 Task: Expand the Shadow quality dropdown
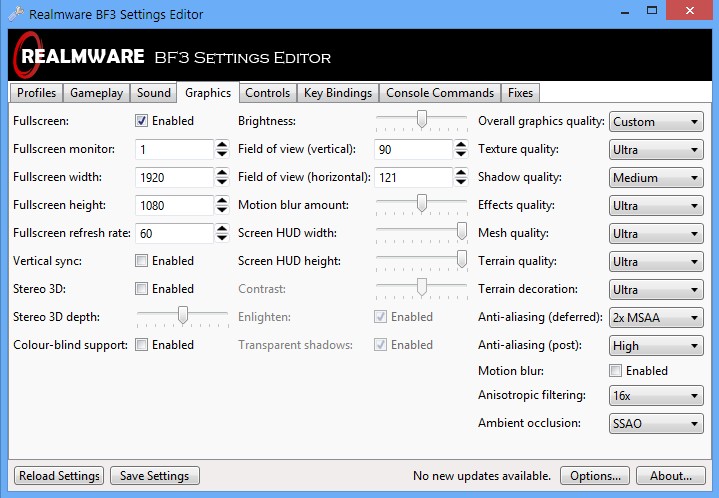pos(656,178)
